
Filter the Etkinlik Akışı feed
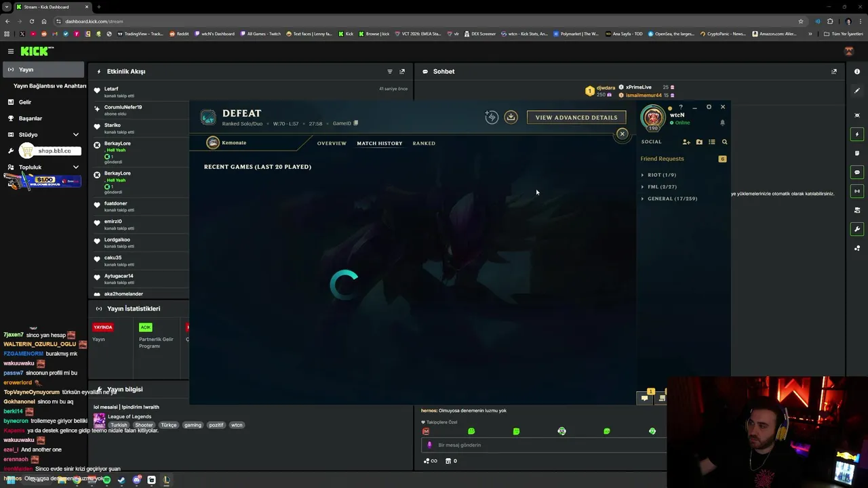pyautogui.click(x=389, y=71)
